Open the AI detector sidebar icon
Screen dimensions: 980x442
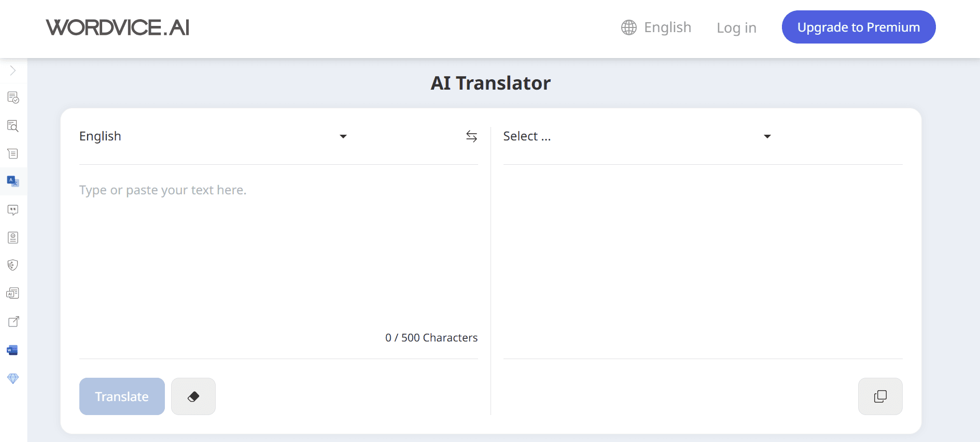click(x=13, y=293)
